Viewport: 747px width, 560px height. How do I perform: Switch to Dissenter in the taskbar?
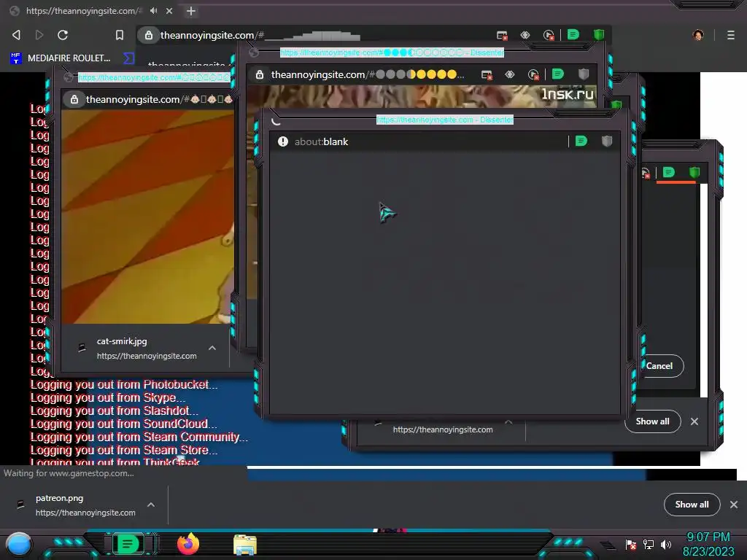pyautogui.click(x=128, y=544)
